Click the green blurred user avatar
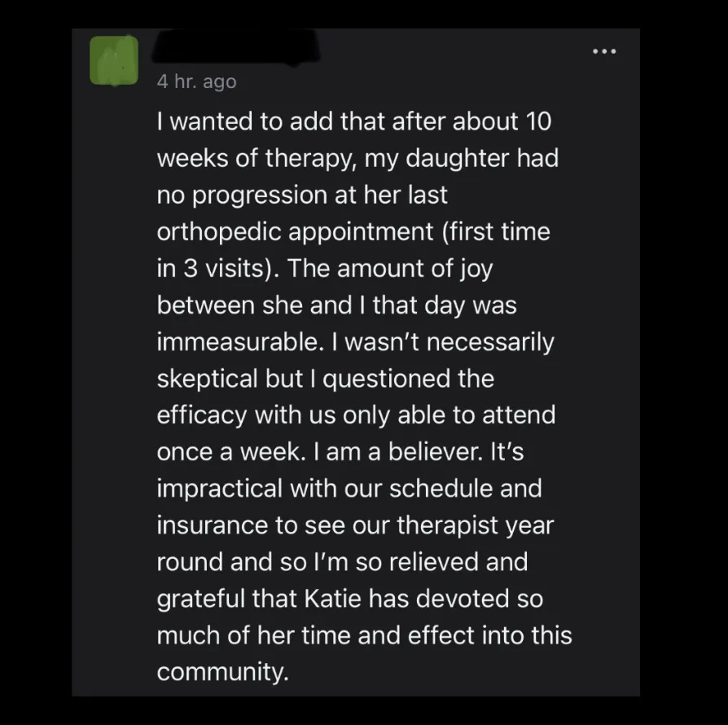728x725 pixels. pos(114,60)
